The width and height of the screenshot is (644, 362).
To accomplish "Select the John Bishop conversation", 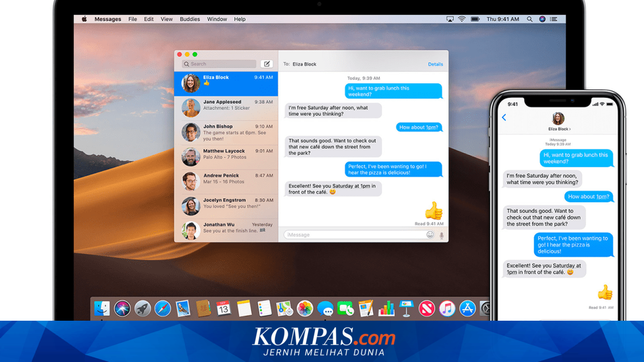I will click(226, 134).
